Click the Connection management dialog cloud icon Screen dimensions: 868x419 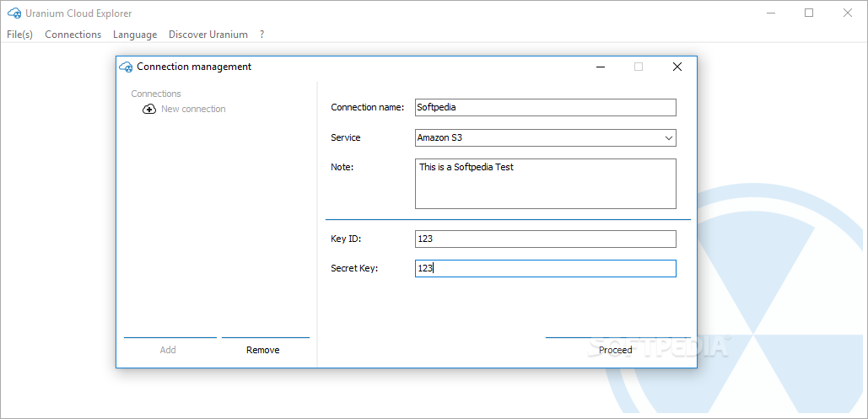pos(127,67)
